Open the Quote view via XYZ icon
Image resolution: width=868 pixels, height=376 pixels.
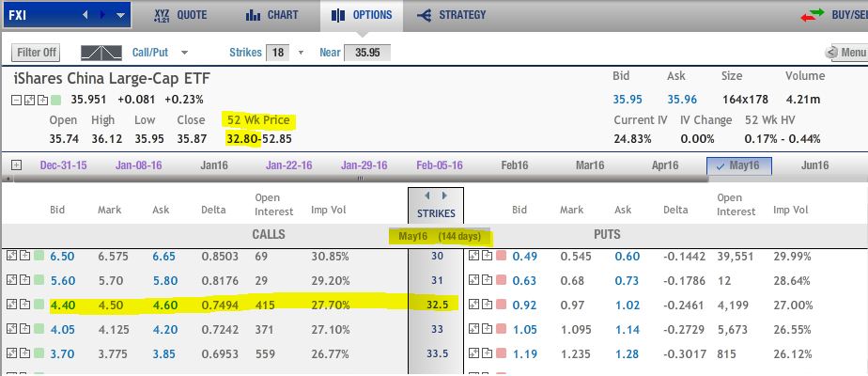163,15
